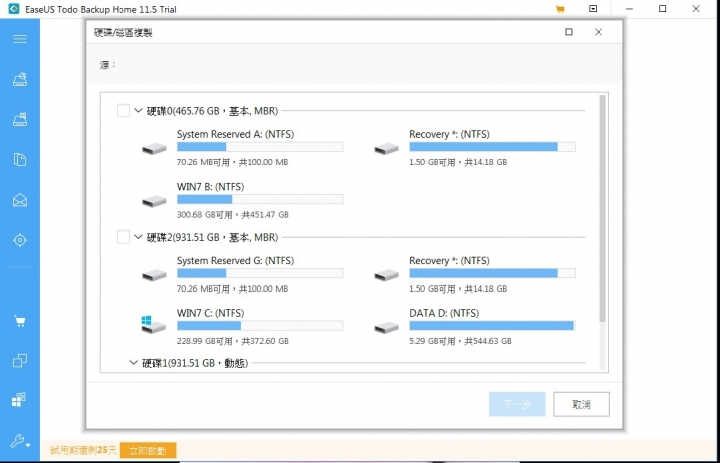Screen dimensions: 720x463
Task: Click the 'System Reserved A: (NTFS)' label
Action: coord(236,134)
